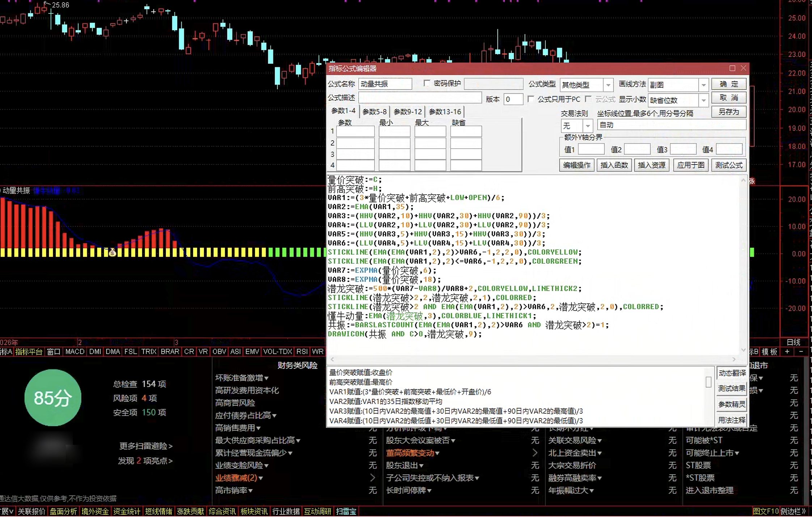812x518 pixels.
Task: Click the minus button beside 模板
Action: point(801,352)
